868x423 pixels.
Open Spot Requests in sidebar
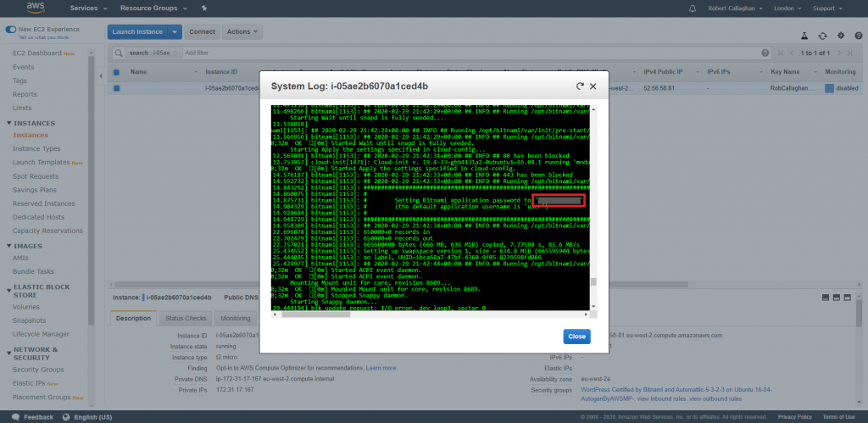pyautogui.click(x=36, y=176)
